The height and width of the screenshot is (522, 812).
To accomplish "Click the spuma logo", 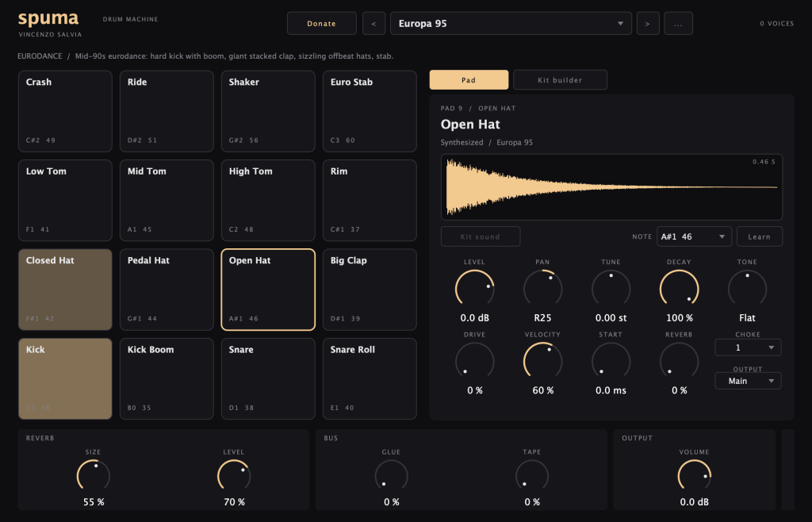I will click(x=48, y=19).
